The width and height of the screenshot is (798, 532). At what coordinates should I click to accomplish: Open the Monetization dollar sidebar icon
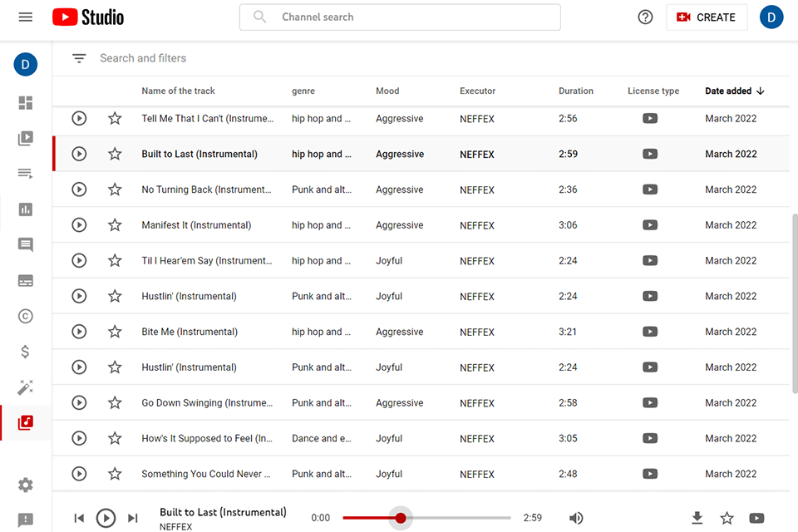pos(26,352)
